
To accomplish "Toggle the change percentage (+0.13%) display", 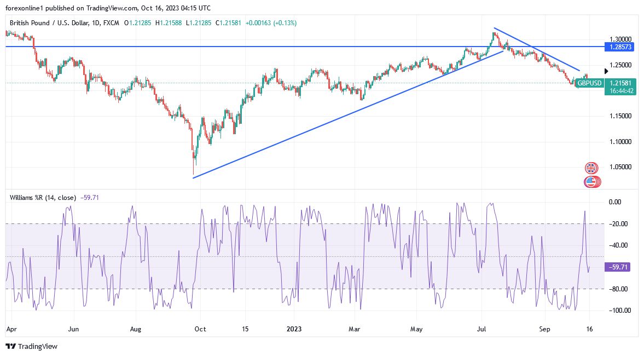I will [x=285, y=23].
